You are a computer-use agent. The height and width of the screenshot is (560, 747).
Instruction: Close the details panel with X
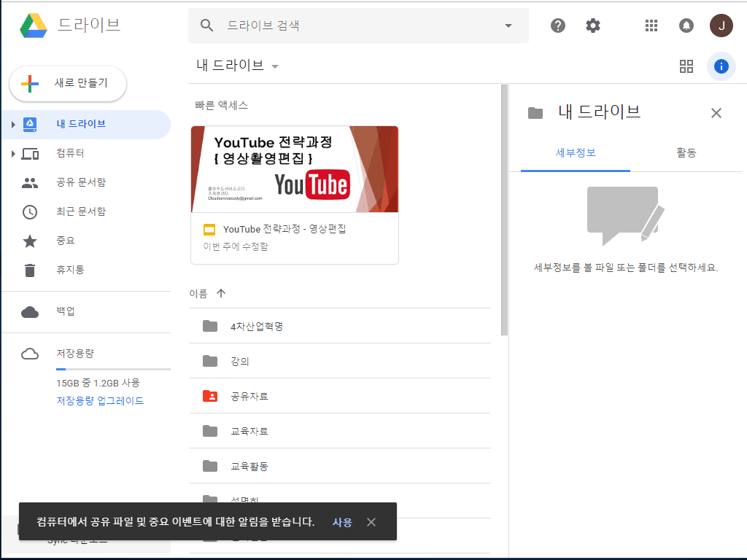click(x=716, y=113)
